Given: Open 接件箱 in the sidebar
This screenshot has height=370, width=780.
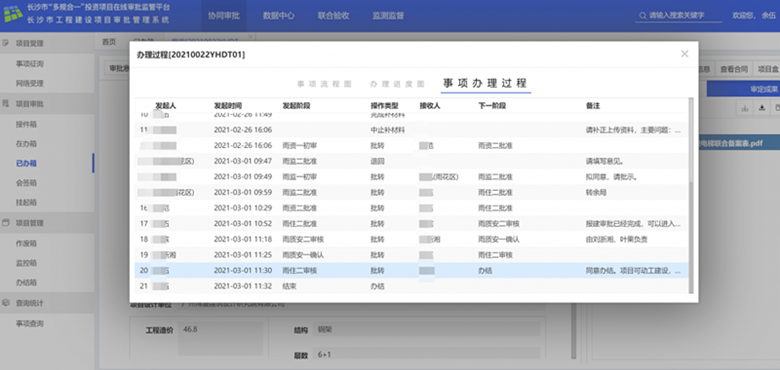Looking at the screenshot, I should (26, 124).
